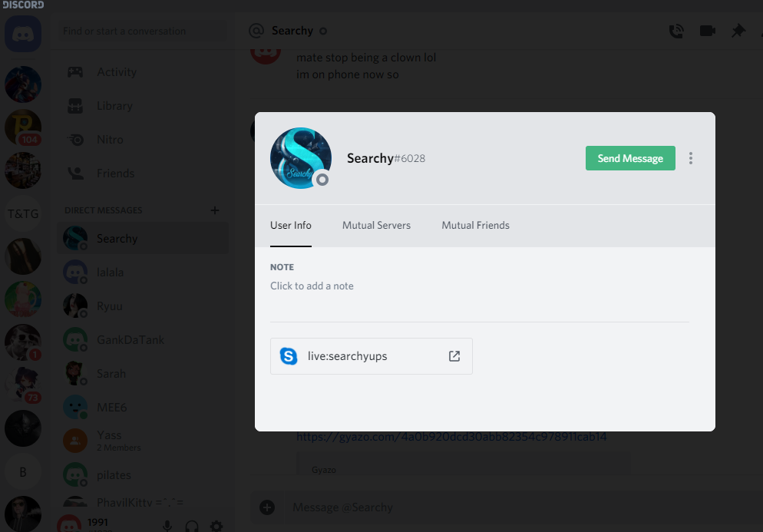
Task: Open GankDaTank direct message
Action: point(143,340)
